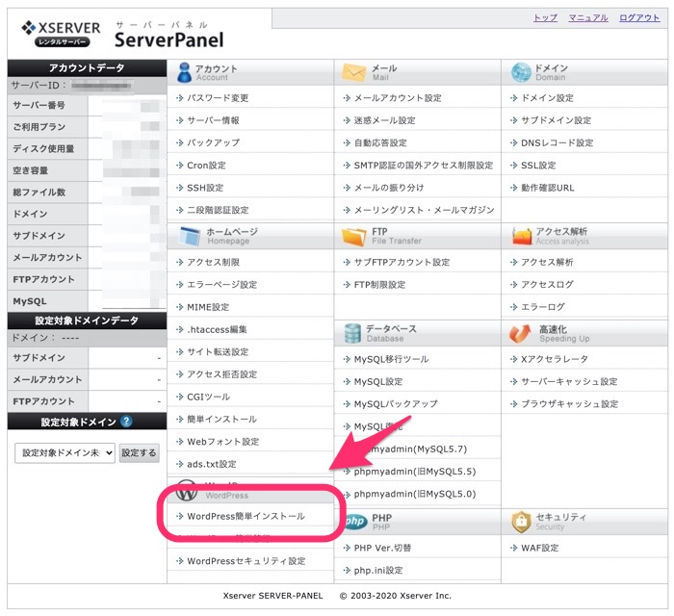Open CGIツール

(209, 397)
